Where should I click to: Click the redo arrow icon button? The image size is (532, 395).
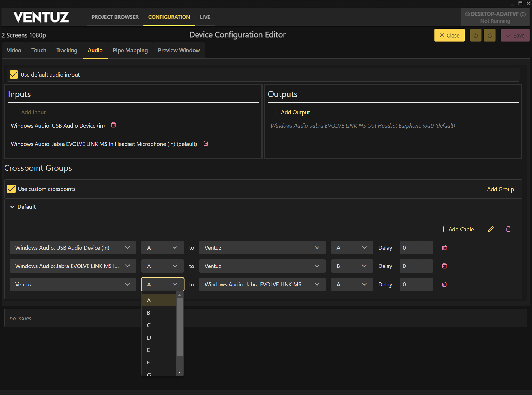click(x=490, y=35)
